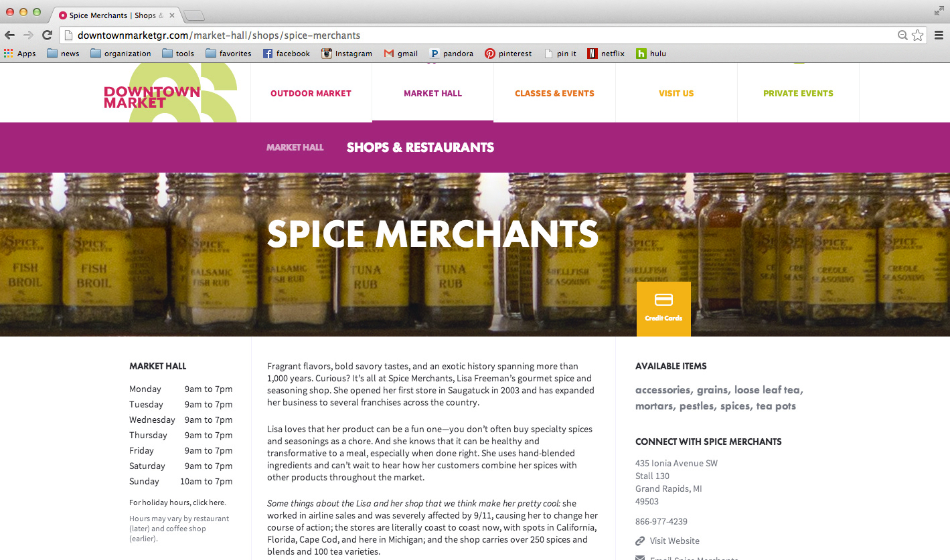Expand the news bookmarks folder
This screenshot has width=950, height=560.
point(63,54)
